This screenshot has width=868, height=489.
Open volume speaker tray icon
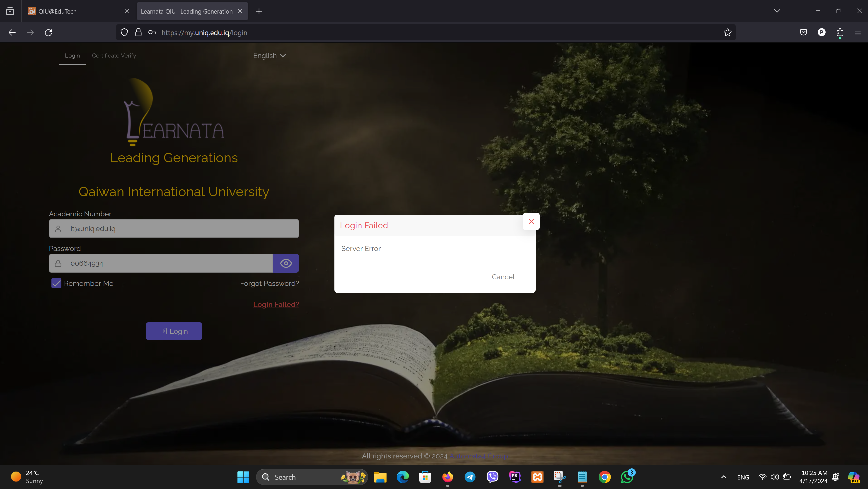point(774,477)
